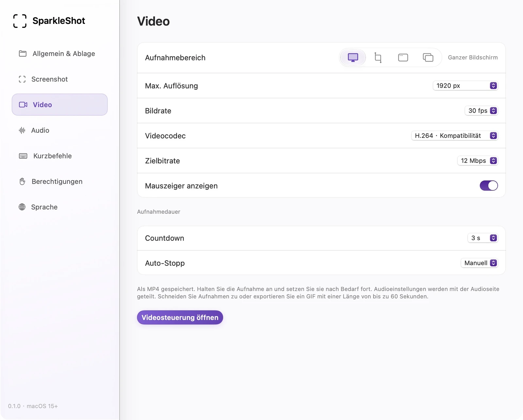Click the version text 0.1.0 · macOS 15+
The image size is (523, 420).
33,406
